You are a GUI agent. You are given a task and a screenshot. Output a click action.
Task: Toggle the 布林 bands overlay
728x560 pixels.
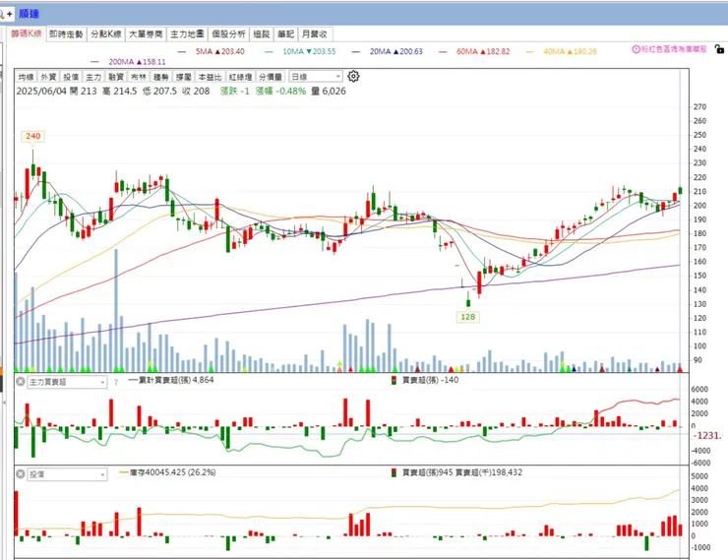tap(139, 77)
